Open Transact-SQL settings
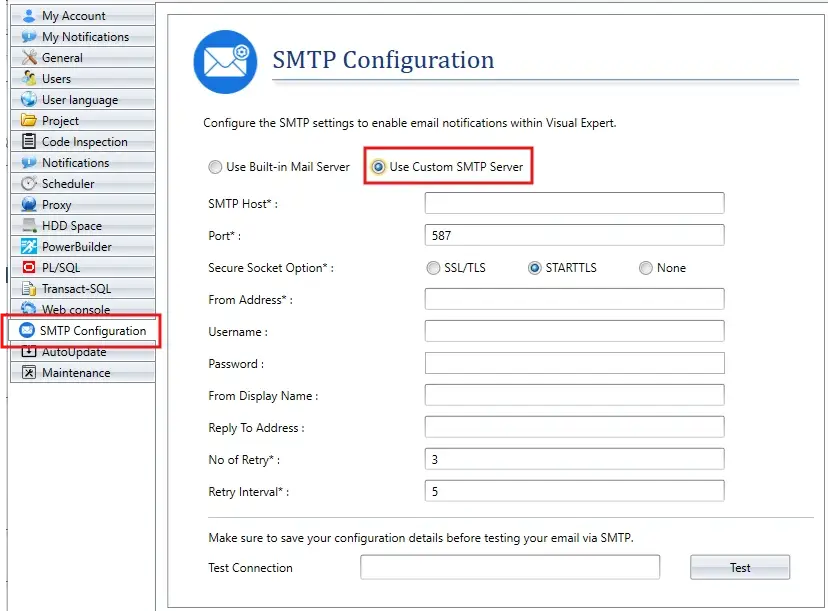 pos(83,288)
